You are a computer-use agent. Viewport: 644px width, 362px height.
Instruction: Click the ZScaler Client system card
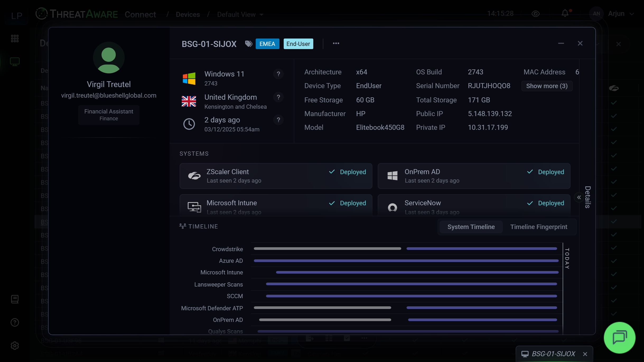tap(276, 176)
